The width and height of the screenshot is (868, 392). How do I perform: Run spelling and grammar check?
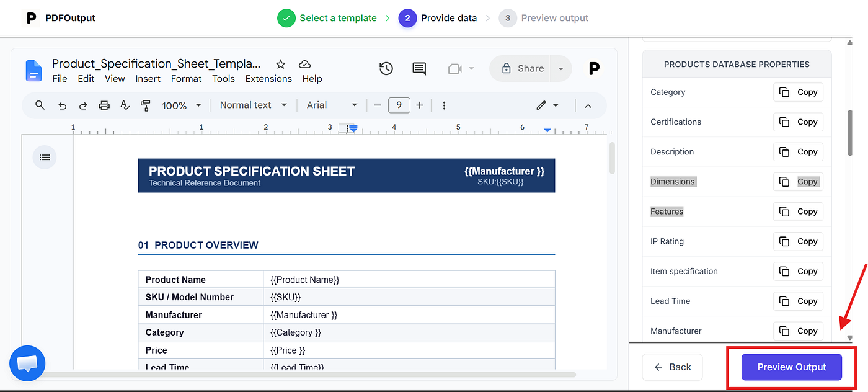click(x=125, y=105)
